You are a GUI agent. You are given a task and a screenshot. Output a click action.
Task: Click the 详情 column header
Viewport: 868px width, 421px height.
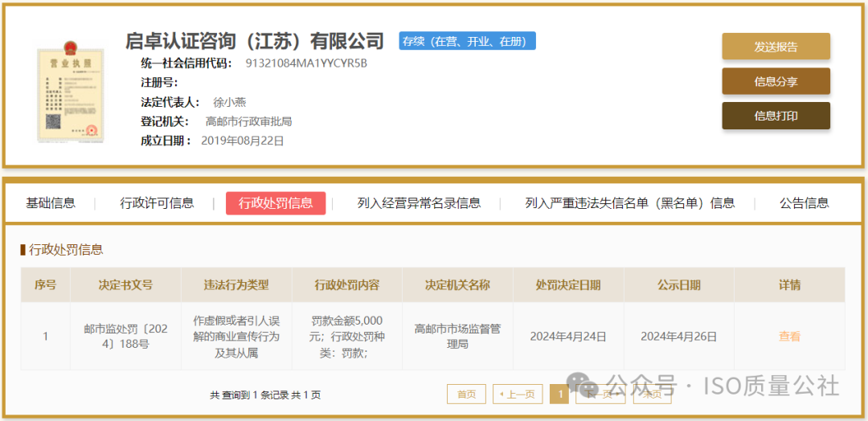tap(790, 285)
